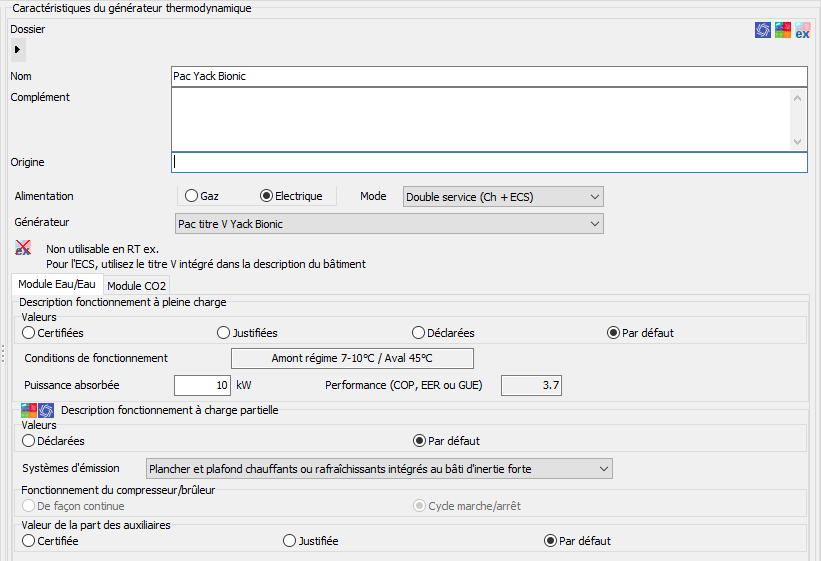Click the four-color quadrant icon at top right
Screen dimensions: 821x561
tap(783, 31)
